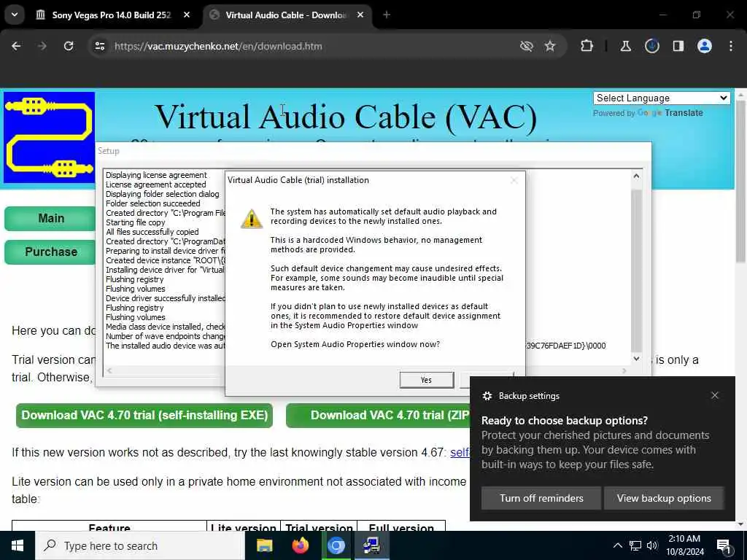The height and width of the screenshot is (560, 747).
Task: Click Backup settings gear icon
Action: point(487,396)
